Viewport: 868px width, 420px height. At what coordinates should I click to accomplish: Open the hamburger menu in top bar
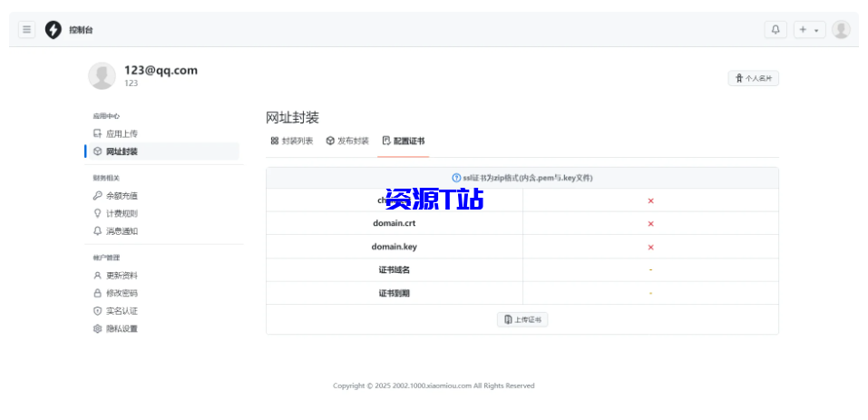click(26, 29)
